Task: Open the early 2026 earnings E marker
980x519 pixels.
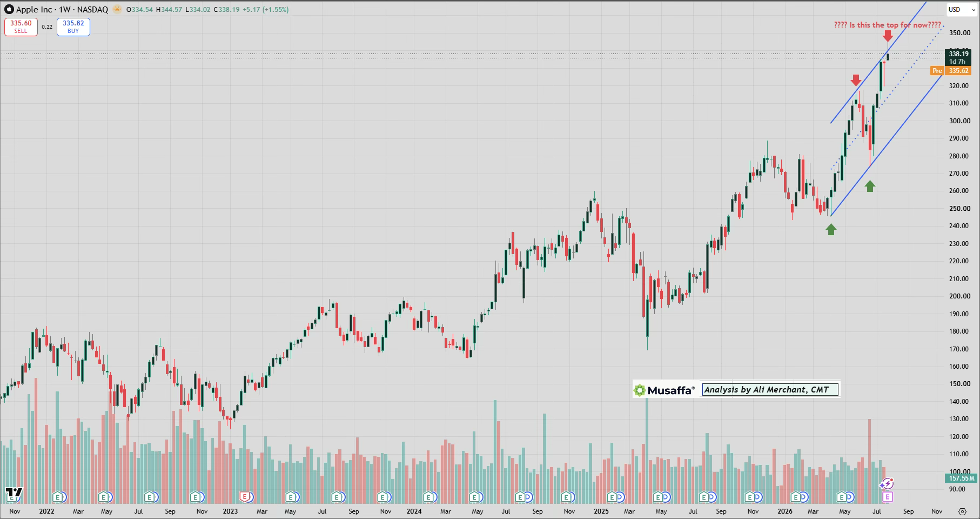Action: pos(795,497)
